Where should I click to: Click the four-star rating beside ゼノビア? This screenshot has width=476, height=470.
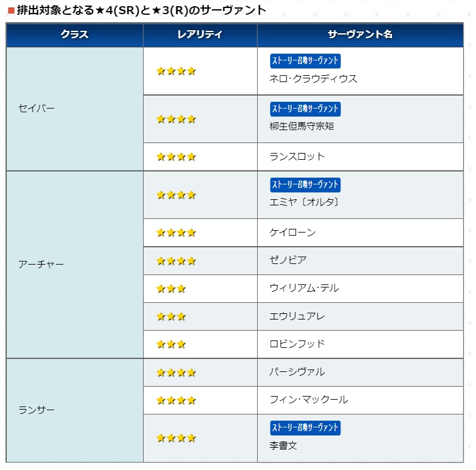pyautogui.click(x=176, y=261)
